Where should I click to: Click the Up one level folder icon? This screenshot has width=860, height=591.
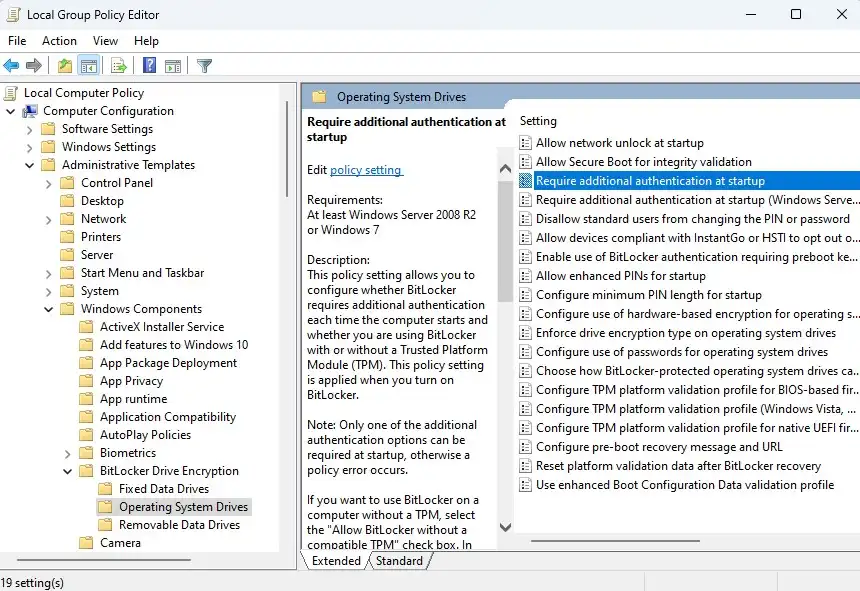pyautogui.click(x=65, y=66)
